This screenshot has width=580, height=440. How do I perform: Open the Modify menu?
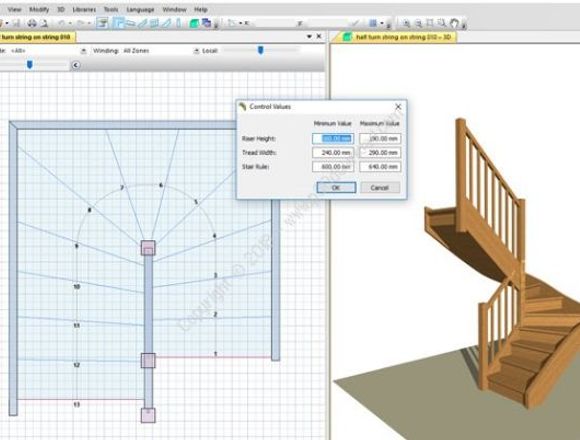[x=39, y=10]
